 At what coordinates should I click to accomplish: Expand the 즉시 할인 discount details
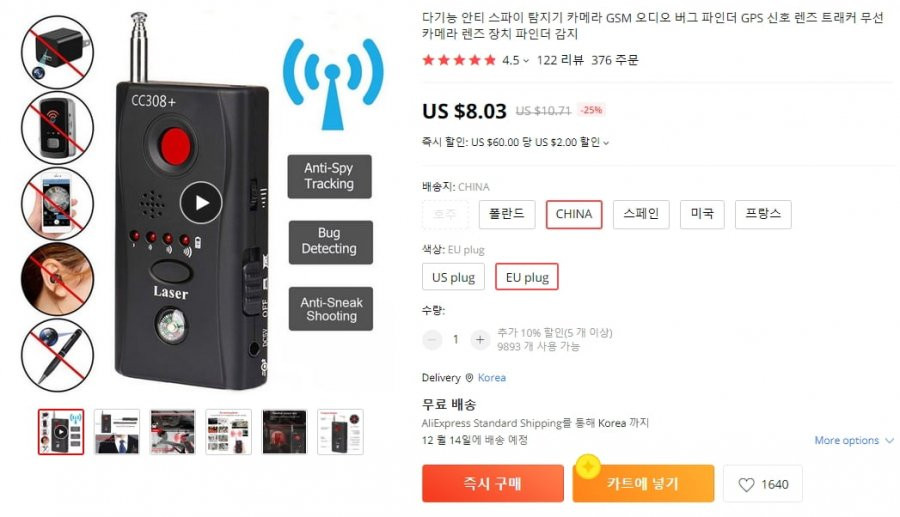pyautogui.click(x=606, y=143)
